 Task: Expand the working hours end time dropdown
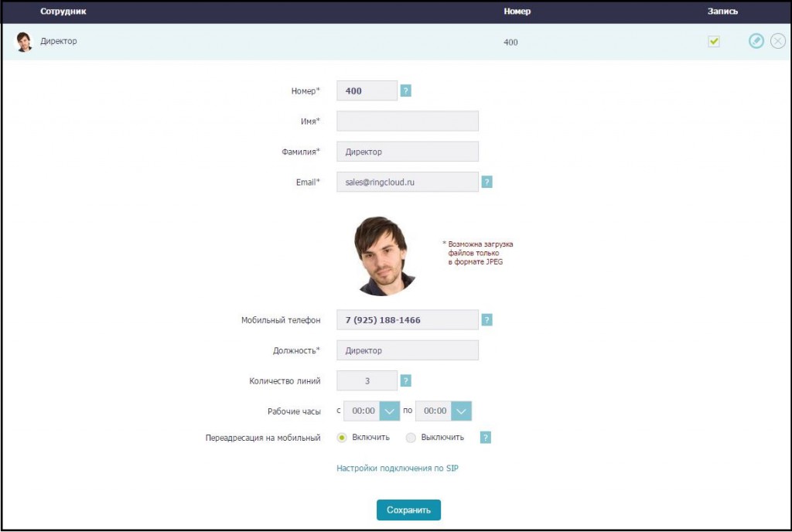[461, 411]
